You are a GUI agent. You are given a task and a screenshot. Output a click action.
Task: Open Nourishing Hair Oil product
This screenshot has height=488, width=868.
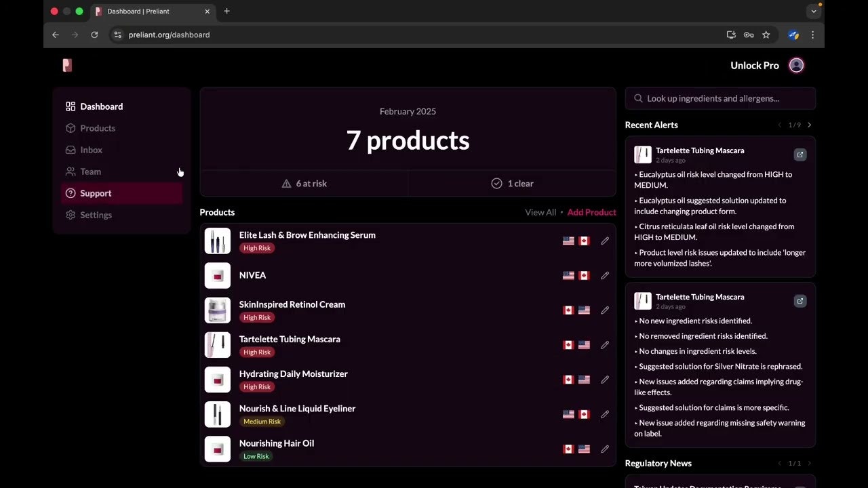click(277, 443)
